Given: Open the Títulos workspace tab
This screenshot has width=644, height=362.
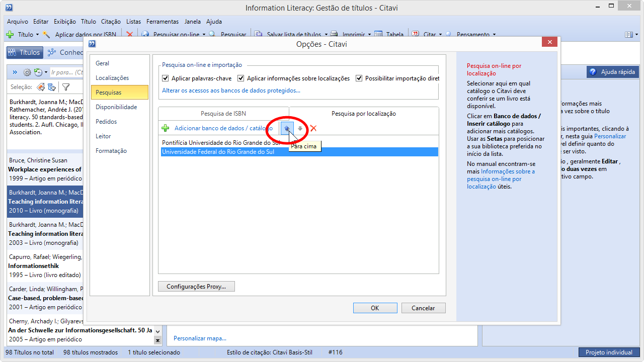Looking at the screenshot, I should [x=24, y=52].
